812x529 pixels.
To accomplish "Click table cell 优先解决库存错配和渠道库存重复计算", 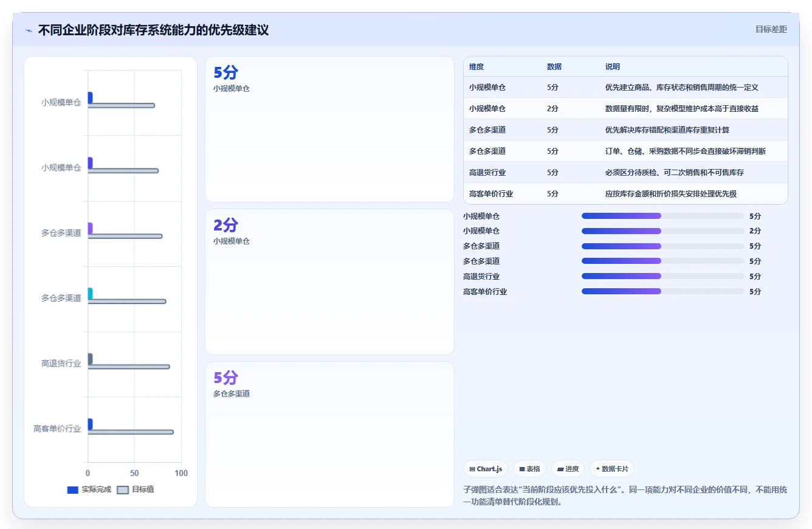I will (x=667, y=130).
